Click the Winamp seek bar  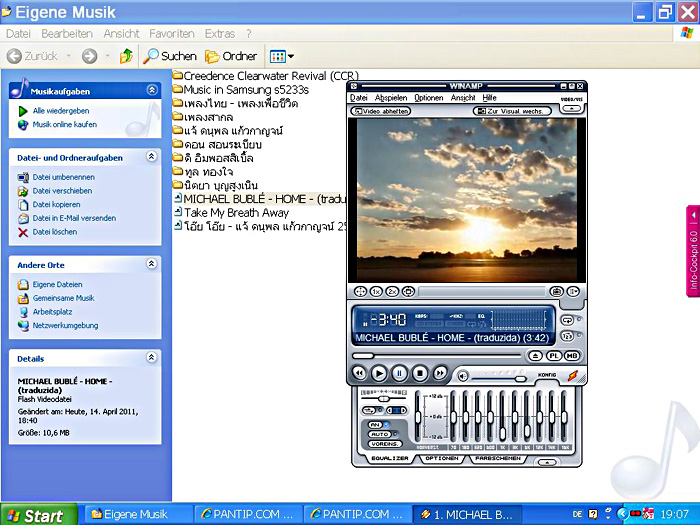(436, 356)
